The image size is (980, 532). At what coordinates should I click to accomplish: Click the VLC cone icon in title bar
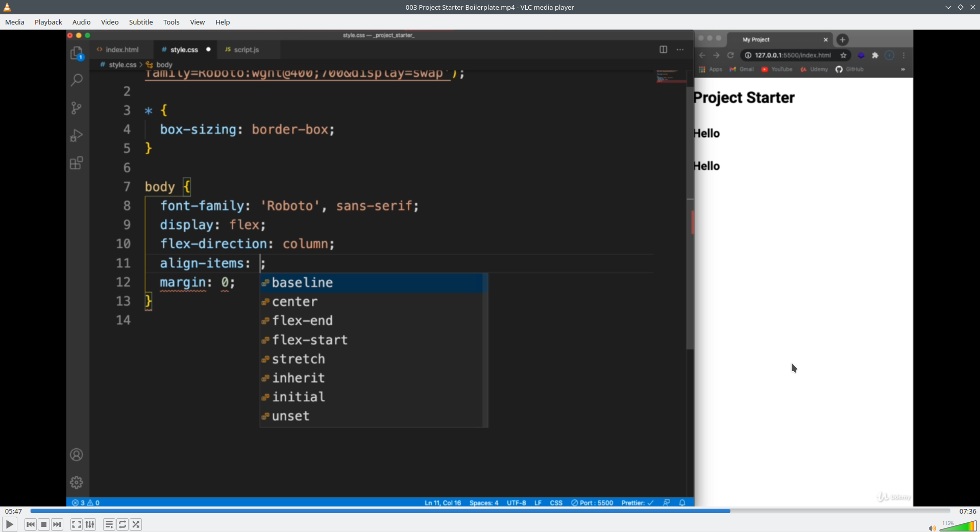pyautogui.click(x=7, y=7)
